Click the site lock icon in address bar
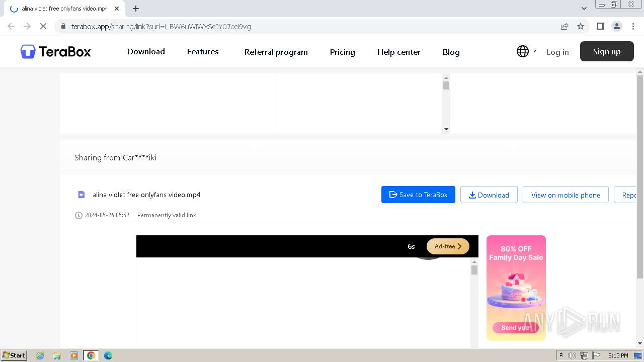 coord(63,26)
